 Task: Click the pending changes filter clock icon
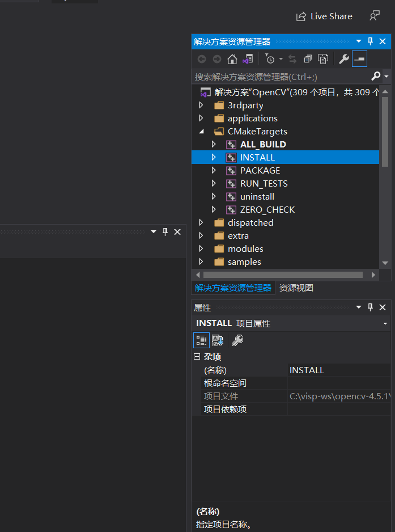[270, 60]
